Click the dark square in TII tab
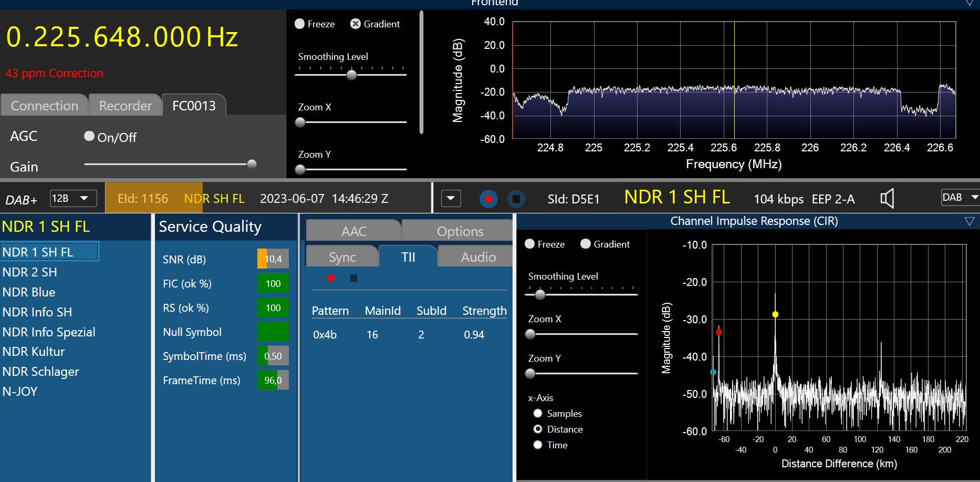 pyautogui.click(x=353, y=278)
